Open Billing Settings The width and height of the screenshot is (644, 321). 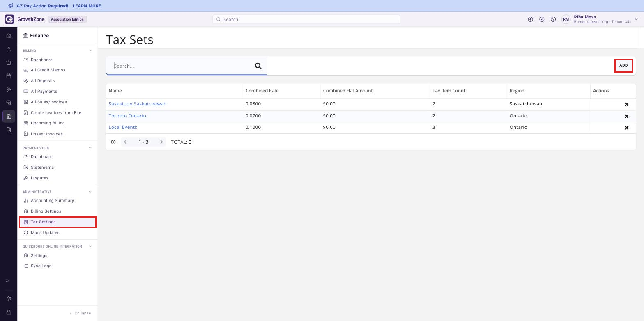click(57, 211)
